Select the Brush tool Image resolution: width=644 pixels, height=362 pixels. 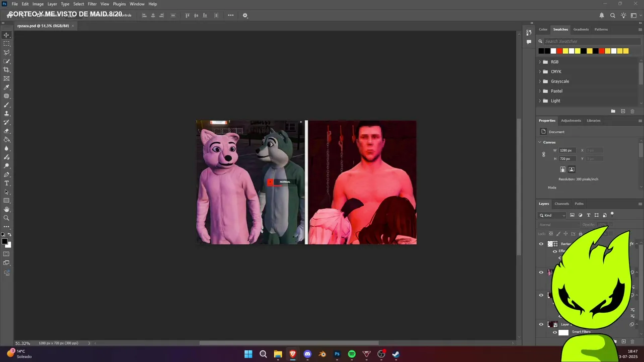coord(7,105)
